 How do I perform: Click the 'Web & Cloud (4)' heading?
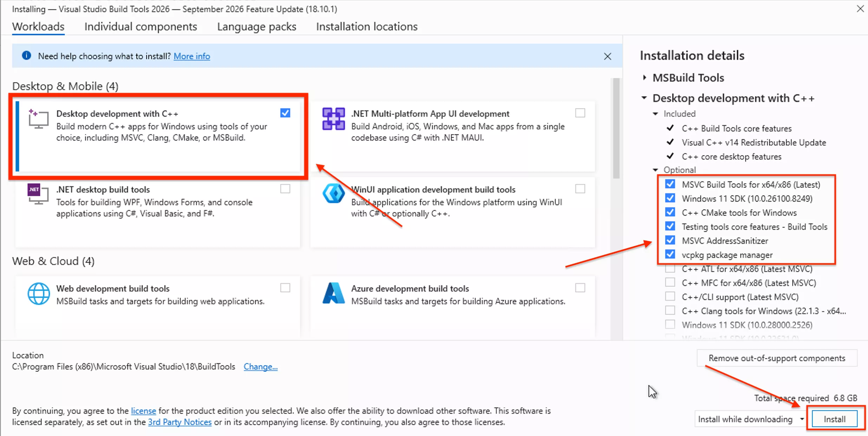point(53,261)
